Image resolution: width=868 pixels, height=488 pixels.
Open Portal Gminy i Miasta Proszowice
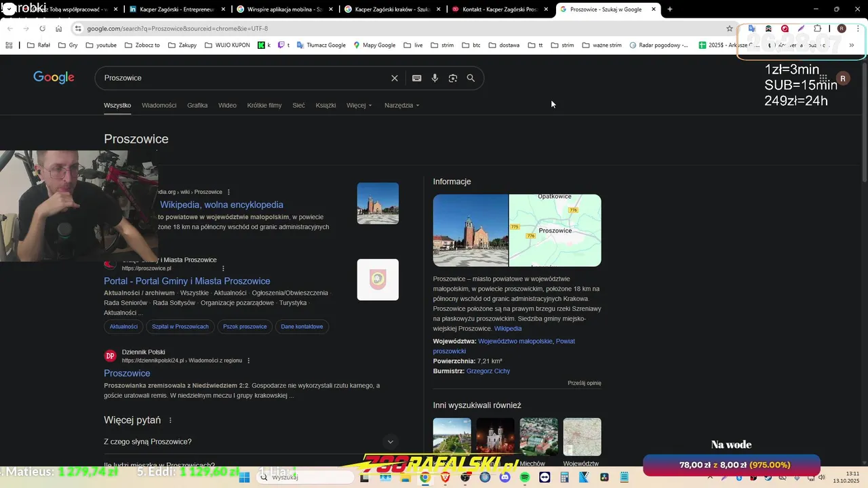[x=187, y=281]
